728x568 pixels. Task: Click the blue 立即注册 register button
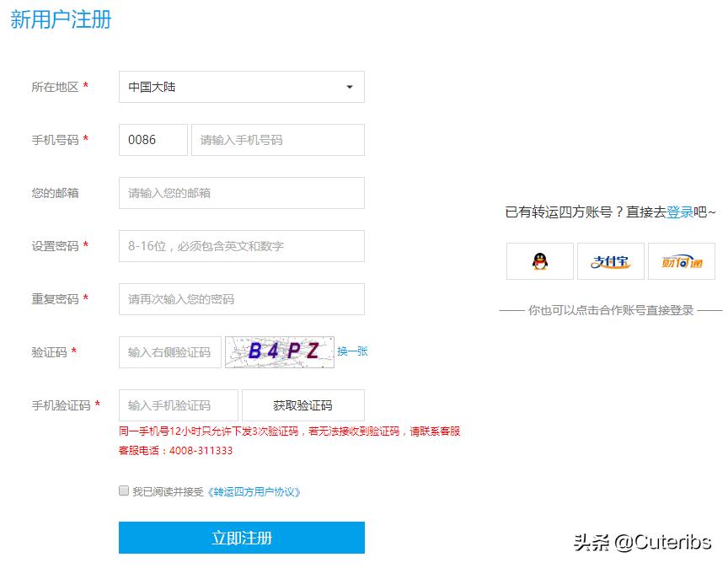click(x=241, y=538)
